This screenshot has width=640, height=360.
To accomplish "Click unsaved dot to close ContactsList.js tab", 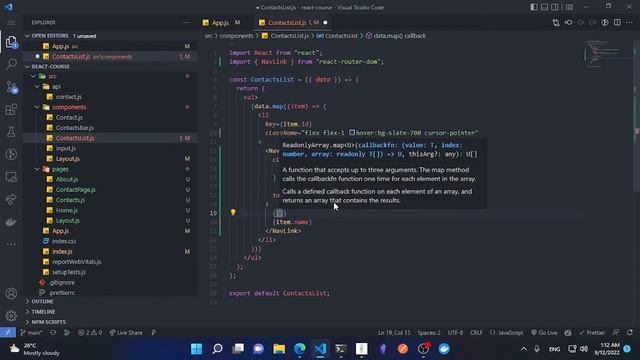I will click(325, 22).
